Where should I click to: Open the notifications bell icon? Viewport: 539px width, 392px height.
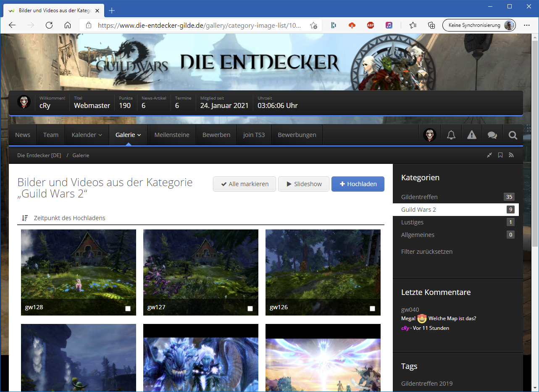coord(451,135)
